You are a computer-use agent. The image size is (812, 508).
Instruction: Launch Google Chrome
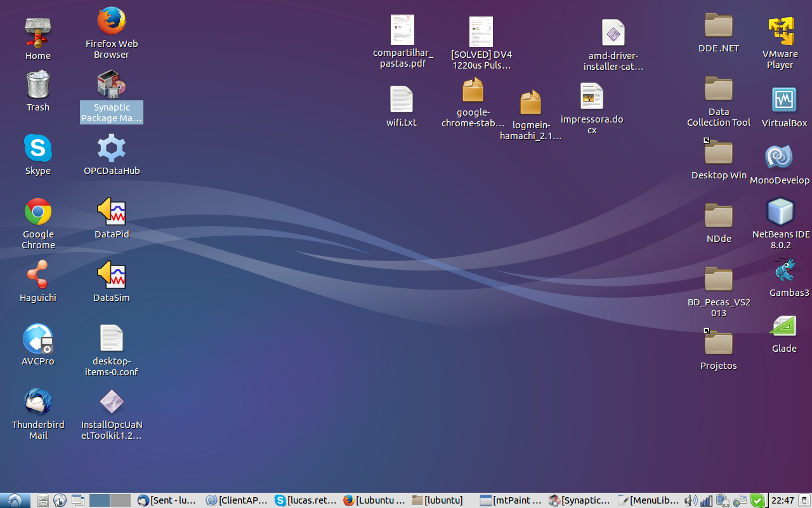tap(37, 213)
